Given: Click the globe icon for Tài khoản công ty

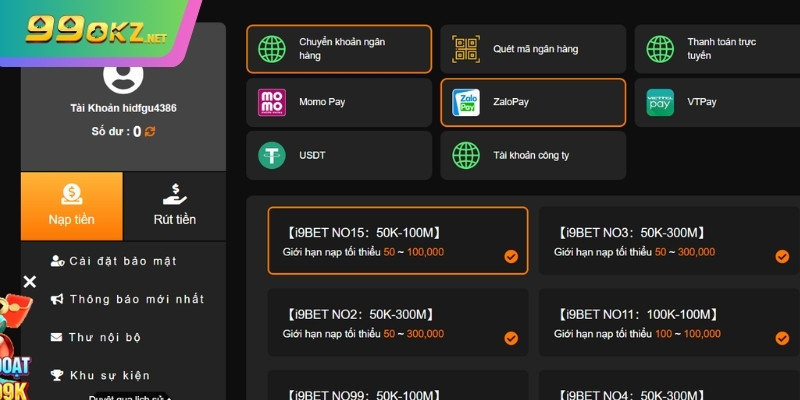Looking at the screenshot, I should coord(466,155).
